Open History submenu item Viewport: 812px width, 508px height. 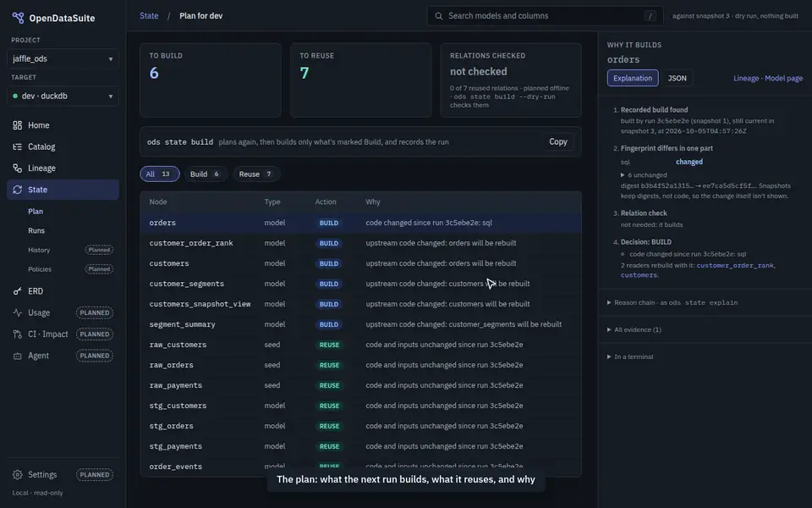(x=39, y=250)
